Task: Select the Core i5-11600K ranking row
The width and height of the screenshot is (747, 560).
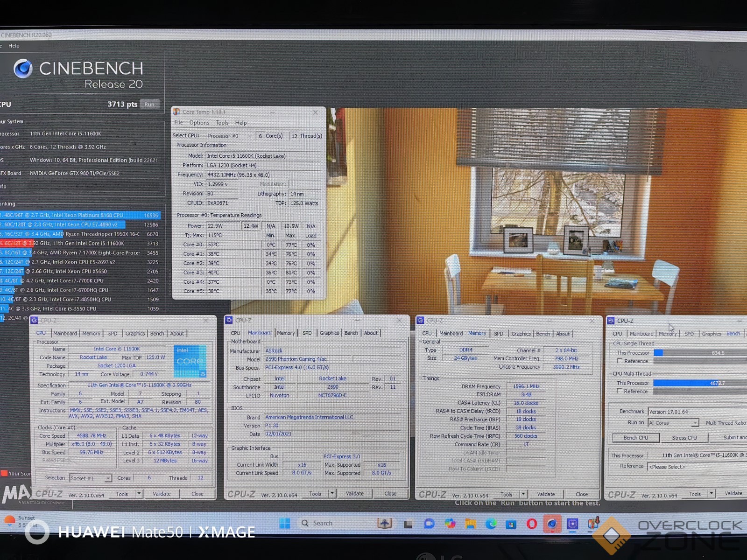Action: (x=80, y=243)
